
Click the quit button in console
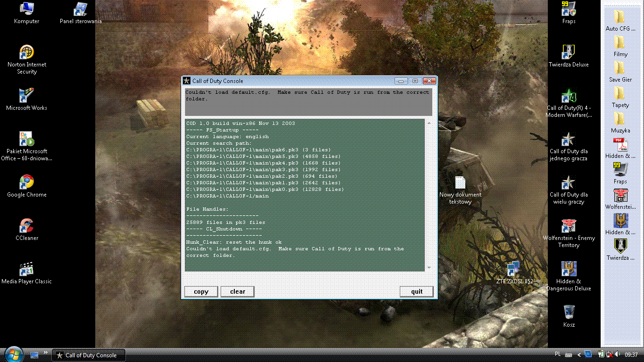click(x=416, y=292)
